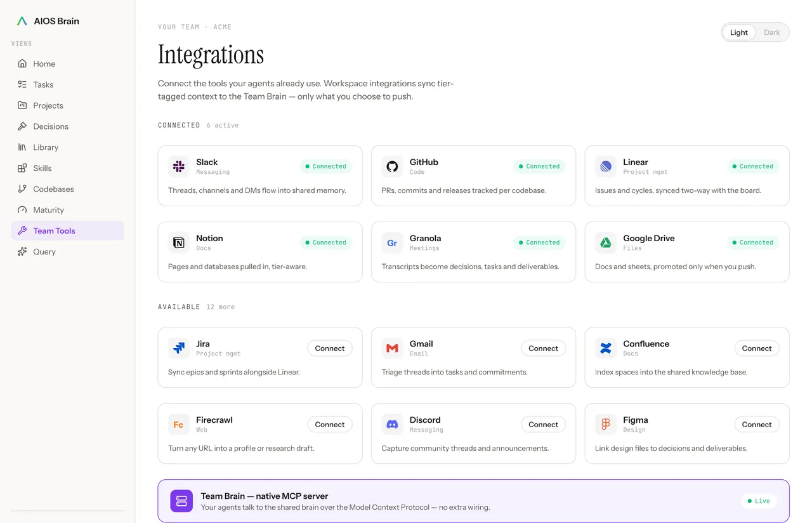Click the Home house icon in sidebar
Image resolution: width=812 pixels, height=523 pixels.
click(x=22, y=63)
